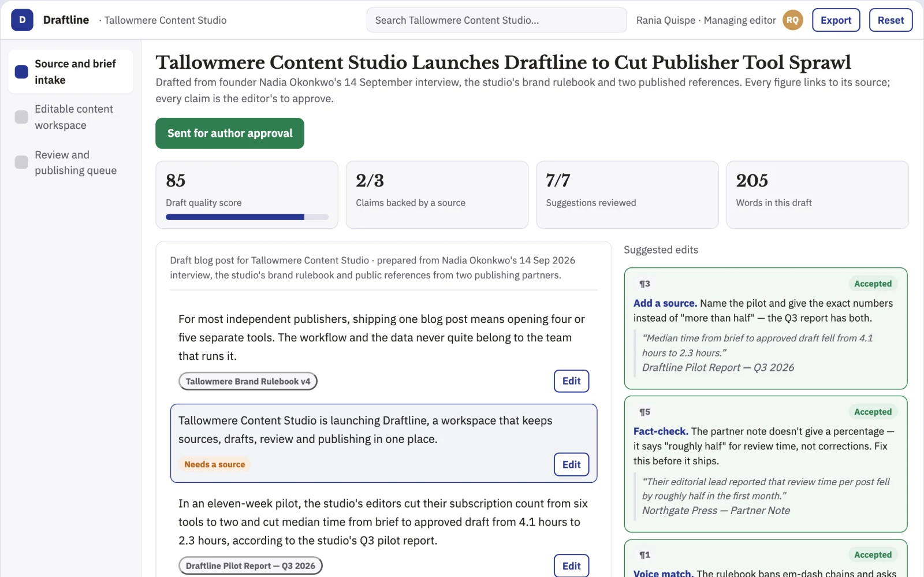Click the Draftline logo icon
Screen dimensions: 924x577
click(x=22, y=20)
